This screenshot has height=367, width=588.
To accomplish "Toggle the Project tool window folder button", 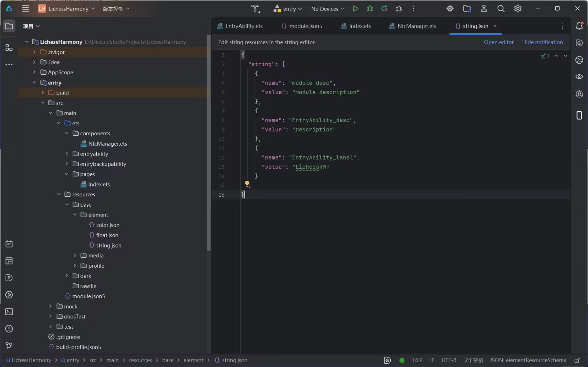I will [9, 26].
